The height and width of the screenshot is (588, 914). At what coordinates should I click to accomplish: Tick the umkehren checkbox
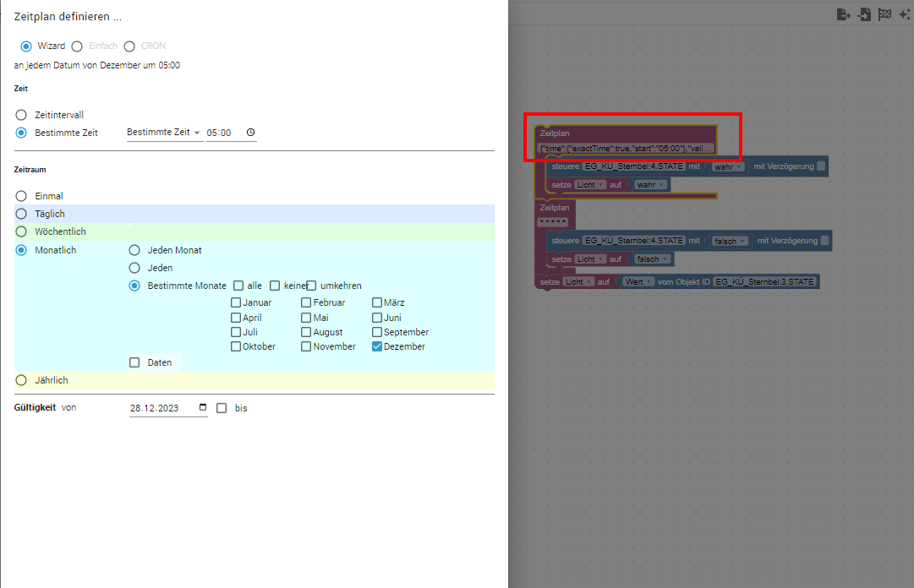point(311,286)
